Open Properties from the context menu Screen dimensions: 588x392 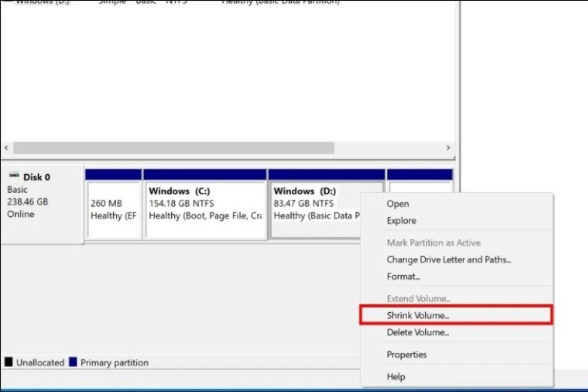[x=407, y=354]
